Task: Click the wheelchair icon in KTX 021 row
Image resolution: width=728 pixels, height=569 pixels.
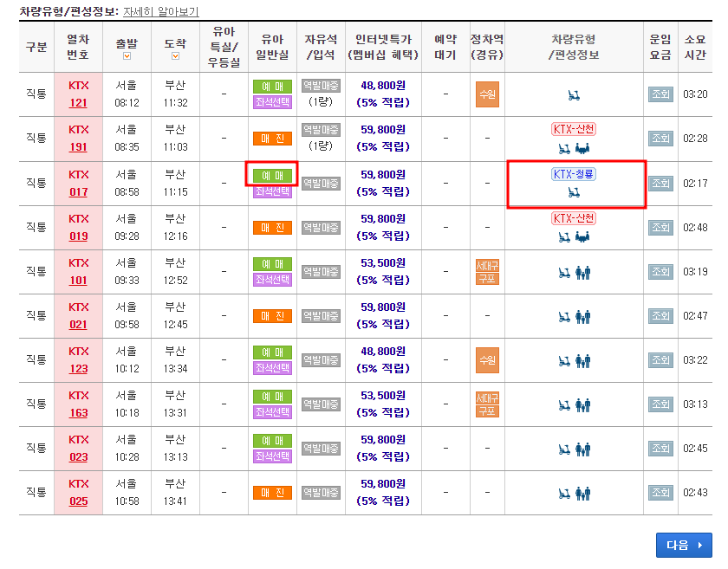Action: click(x=563, y=315)
